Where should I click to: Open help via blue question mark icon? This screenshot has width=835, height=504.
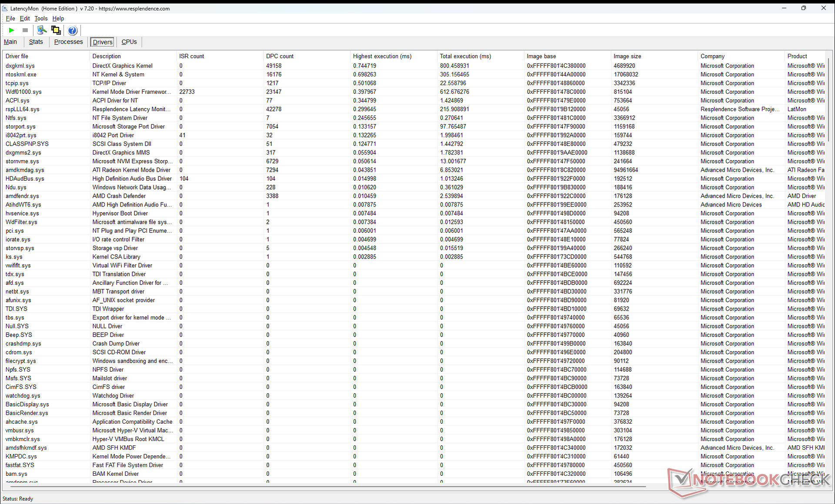click(73, 30)
